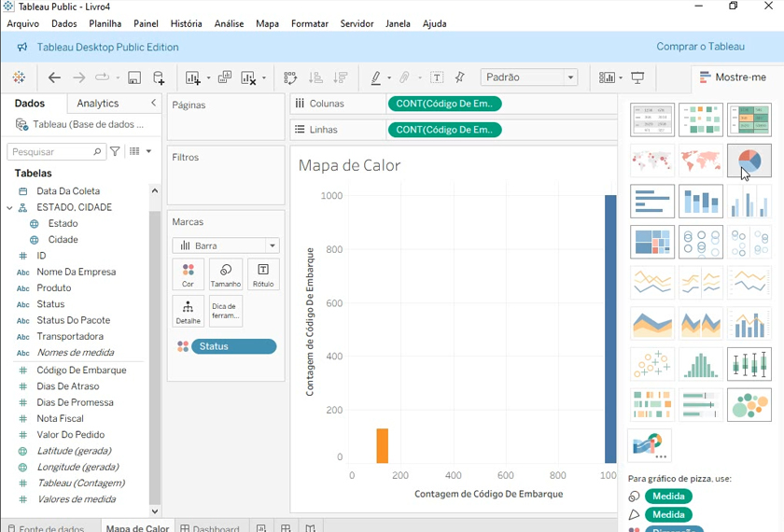This screenshot has height=532, width=784.
Task: Click the Rótulo marks card button
Action: tap(263, 274)
